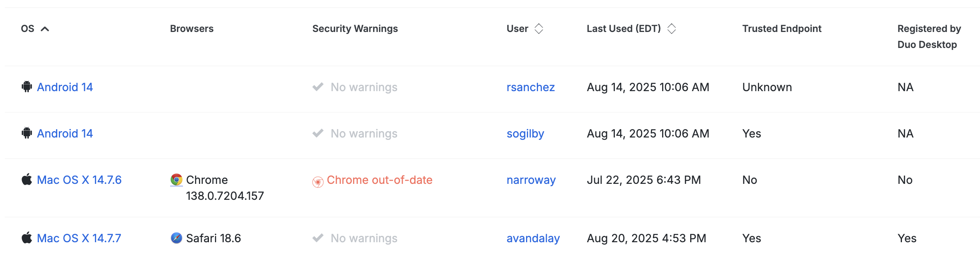Click the Apple icon beside Mac OS X 14.7.6
The width and height of the screenshot is (980, 261).
click(27, 179)
